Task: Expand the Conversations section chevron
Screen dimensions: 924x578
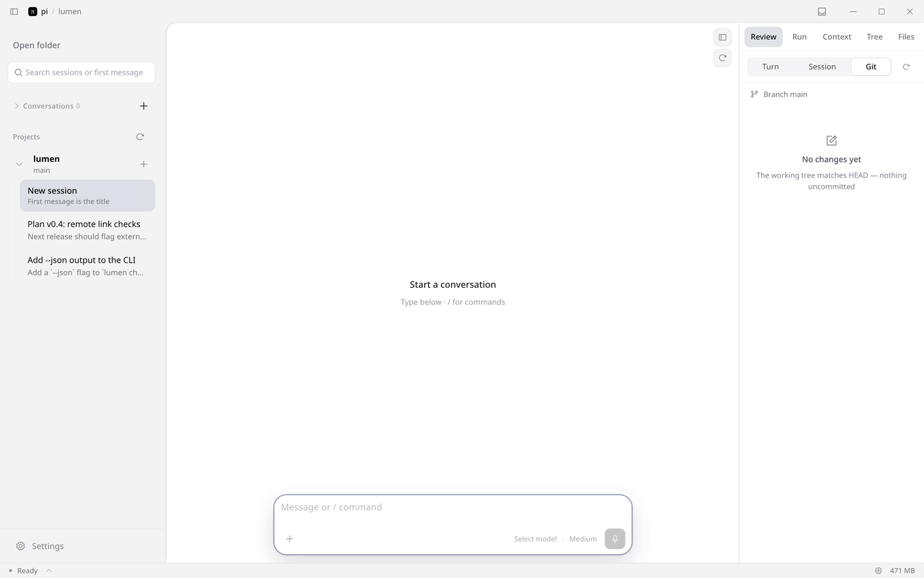Action: 17,106
